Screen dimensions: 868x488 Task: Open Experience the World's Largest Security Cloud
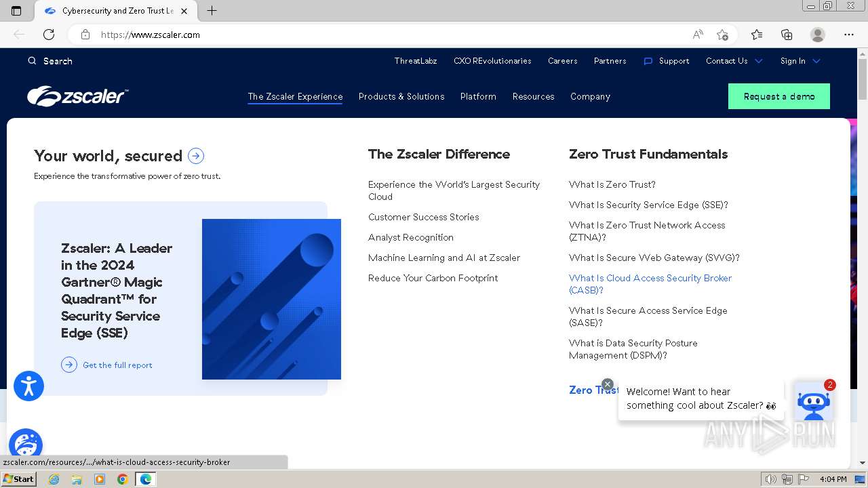point(454,190)
